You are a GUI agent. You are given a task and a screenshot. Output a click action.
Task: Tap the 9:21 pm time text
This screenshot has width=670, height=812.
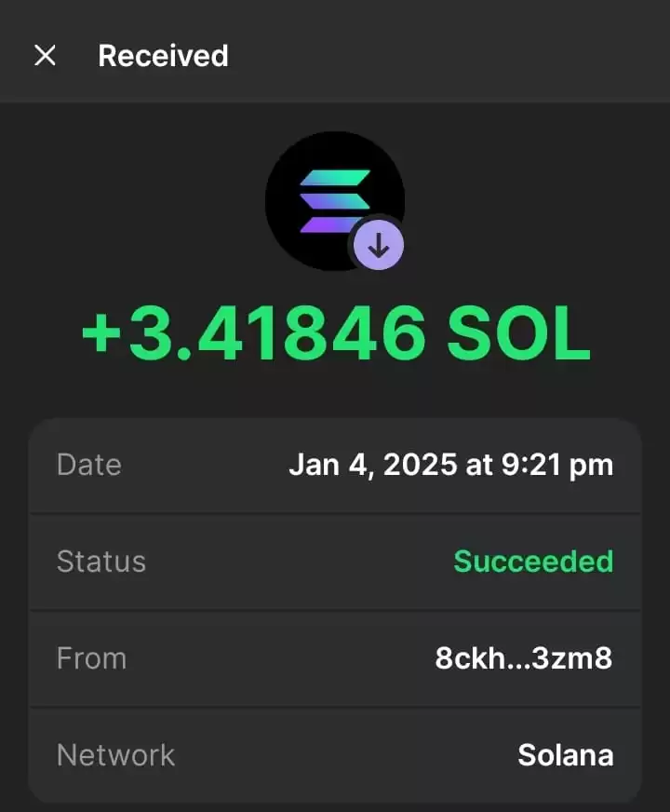coord(557,465)
